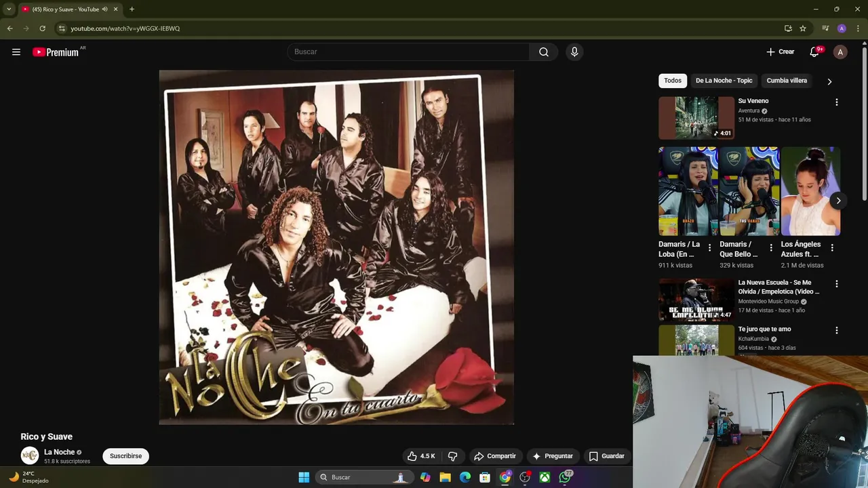Viewport: 868px width, 488px height.
Task: Open WhatsApp from the taskbar
Action: click(x=566, y=477)
